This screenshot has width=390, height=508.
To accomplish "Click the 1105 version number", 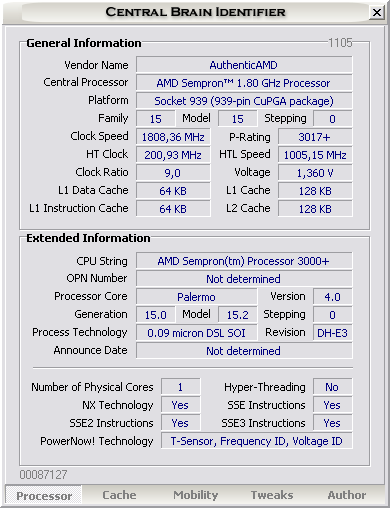I will tap(340, 43).
